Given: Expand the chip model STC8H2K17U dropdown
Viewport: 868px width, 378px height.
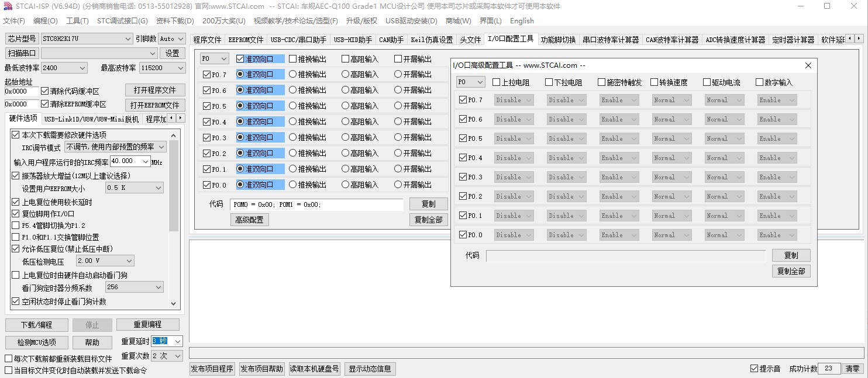Looking at the screenshot, I should pos(128,39).
